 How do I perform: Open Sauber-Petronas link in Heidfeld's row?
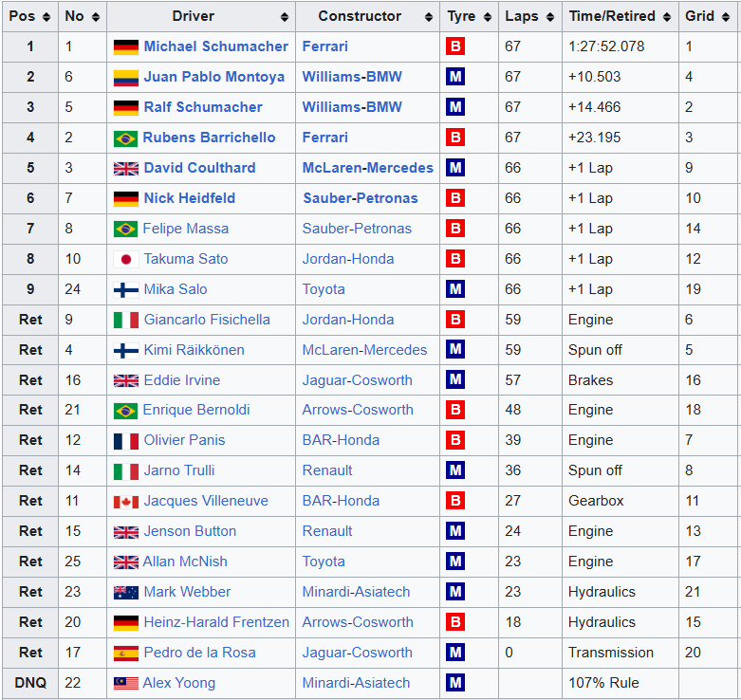point(361,198)
